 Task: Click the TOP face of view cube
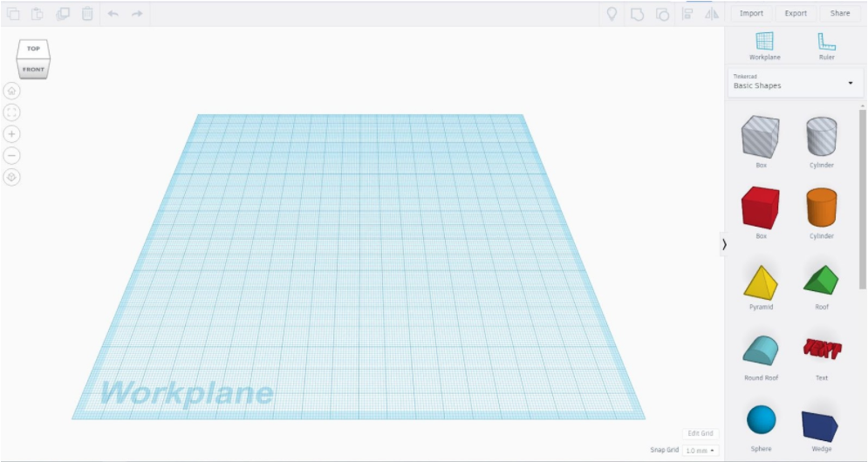point(33,49)
